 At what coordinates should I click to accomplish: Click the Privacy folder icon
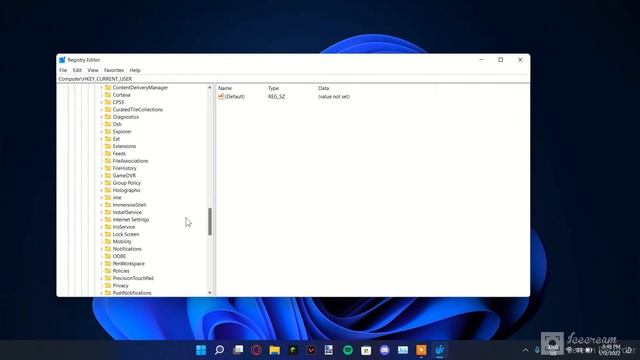108,286
